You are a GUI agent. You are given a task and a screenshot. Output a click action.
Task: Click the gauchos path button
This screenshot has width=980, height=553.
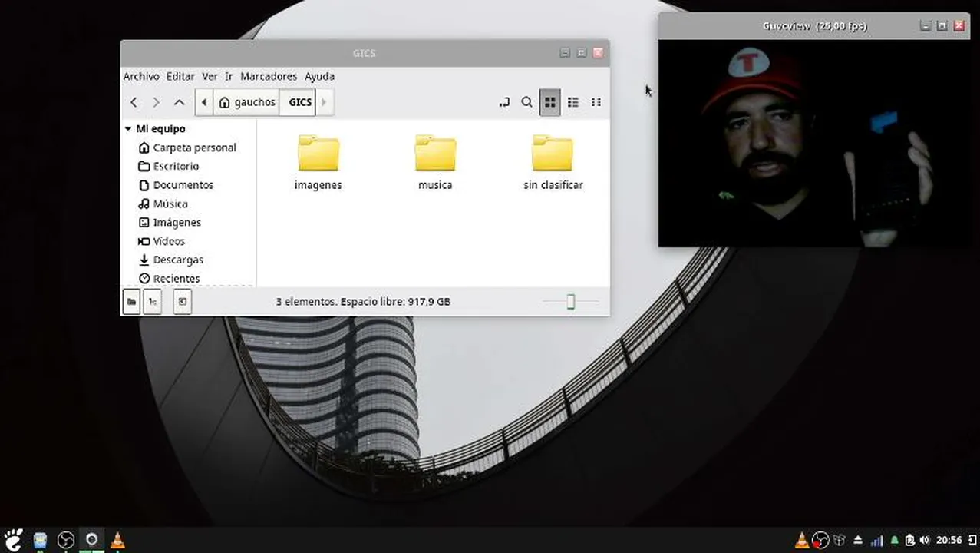pyautogui.click(x=246, y=102)
